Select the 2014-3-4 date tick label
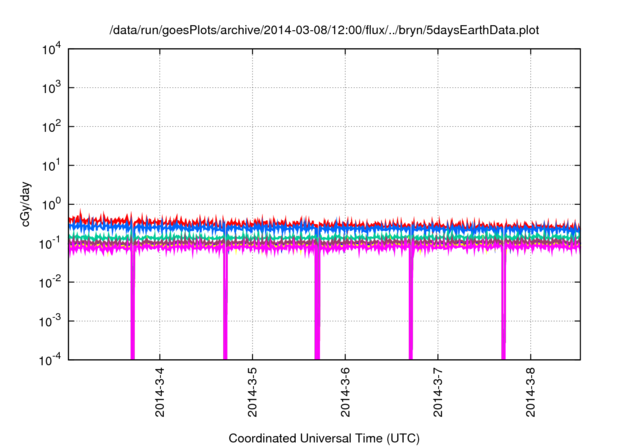 [x=160, y=392]
